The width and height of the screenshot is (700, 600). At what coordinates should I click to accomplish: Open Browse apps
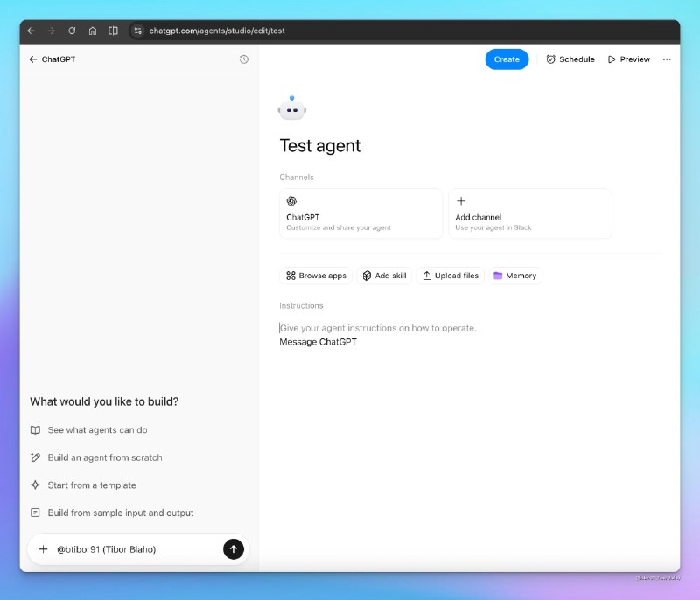316,276
